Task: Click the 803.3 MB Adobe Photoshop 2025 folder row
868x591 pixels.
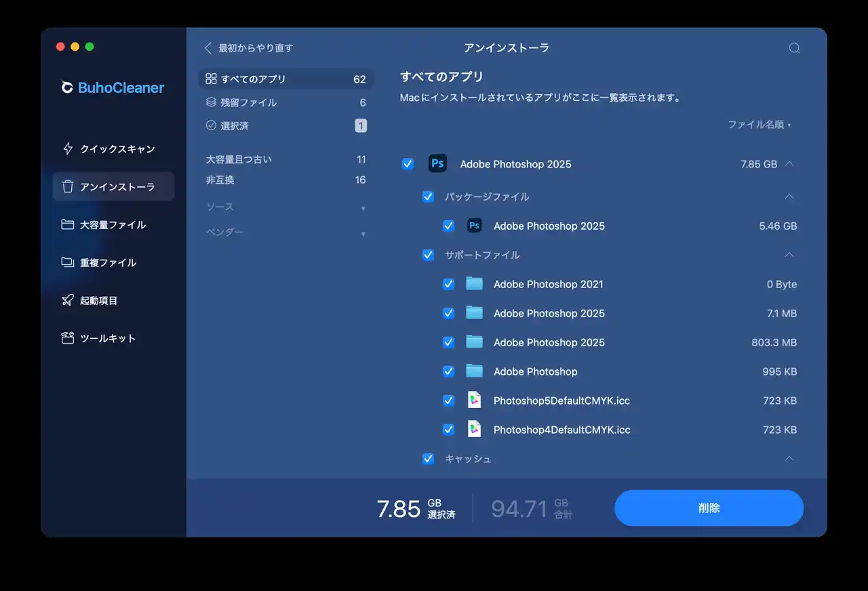Action: [x=549, y=342]
